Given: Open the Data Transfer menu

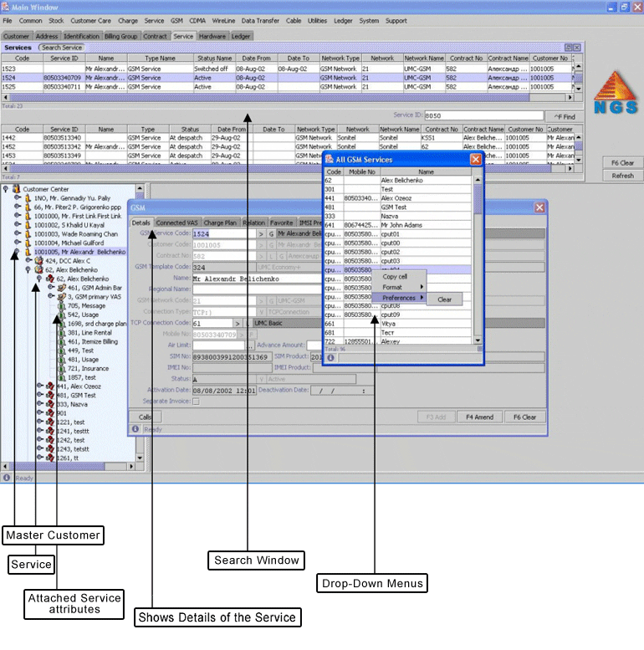Looking at the screenshot, I should [x=260, y=21].
